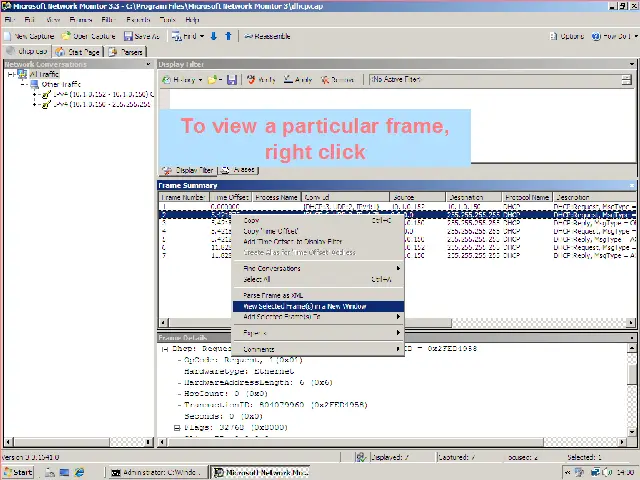Switch to the Start Page tab

78,52
